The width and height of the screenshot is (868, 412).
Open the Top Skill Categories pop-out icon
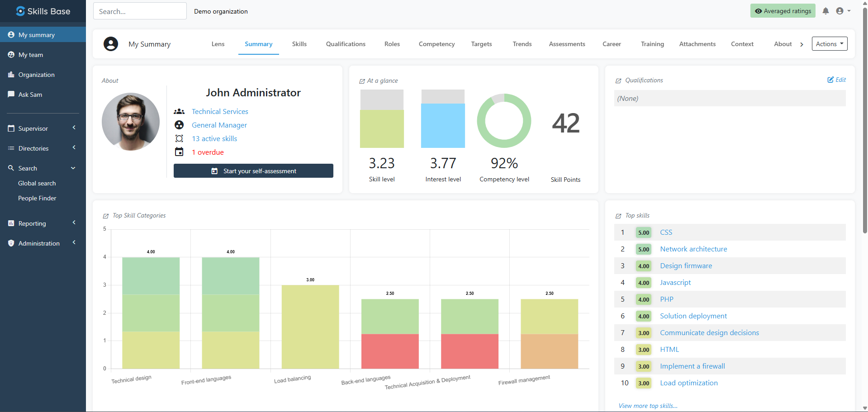pos(106,216)
